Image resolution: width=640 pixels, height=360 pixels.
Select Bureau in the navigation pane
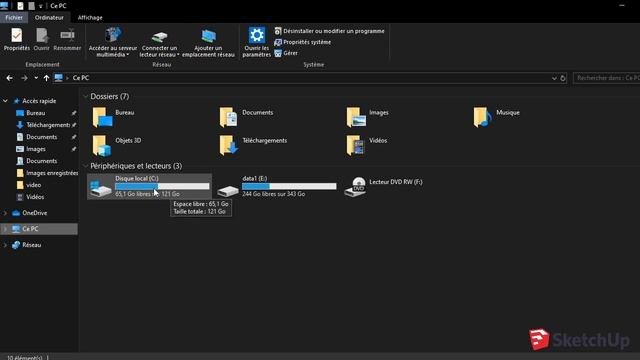(36, 113)
